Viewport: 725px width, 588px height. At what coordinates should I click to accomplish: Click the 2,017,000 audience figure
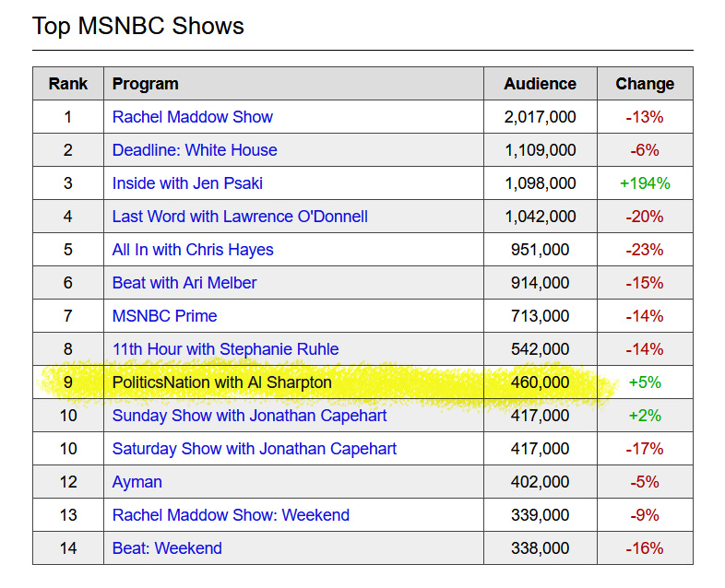pyautogui.click(x=540, y=117)
